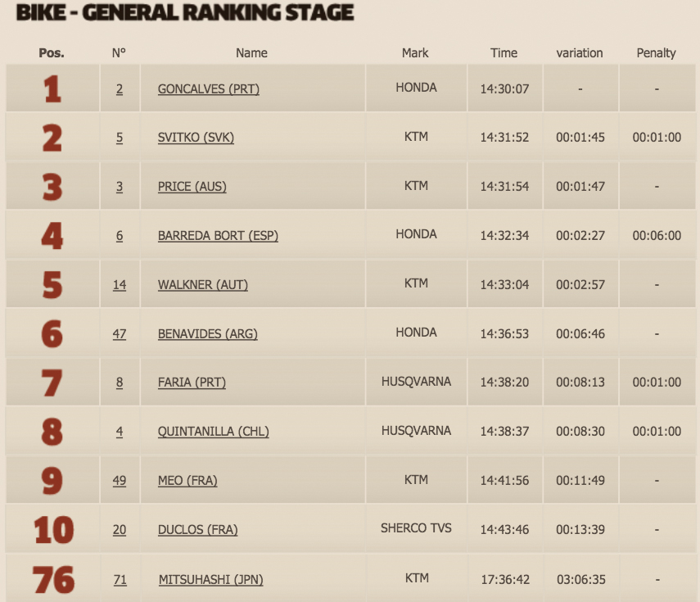
Task: Open FARIA (PRT) rider link
Action: click(192, 382)
